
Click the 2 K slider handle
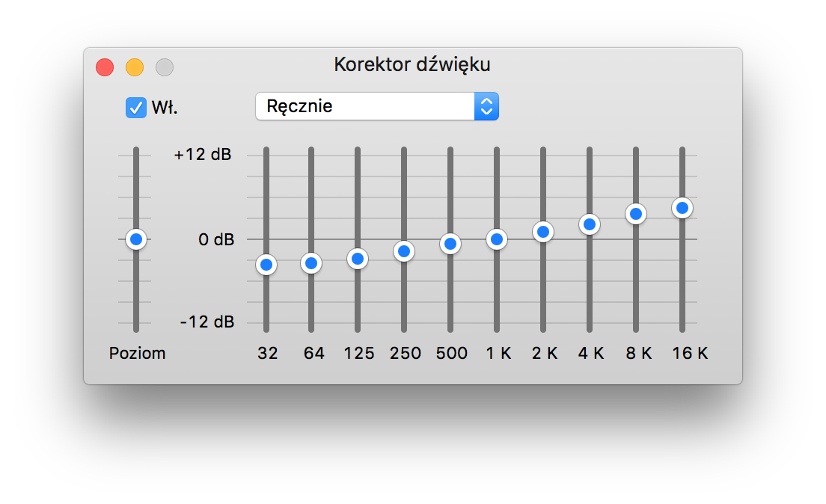click(x=543, y=232)
